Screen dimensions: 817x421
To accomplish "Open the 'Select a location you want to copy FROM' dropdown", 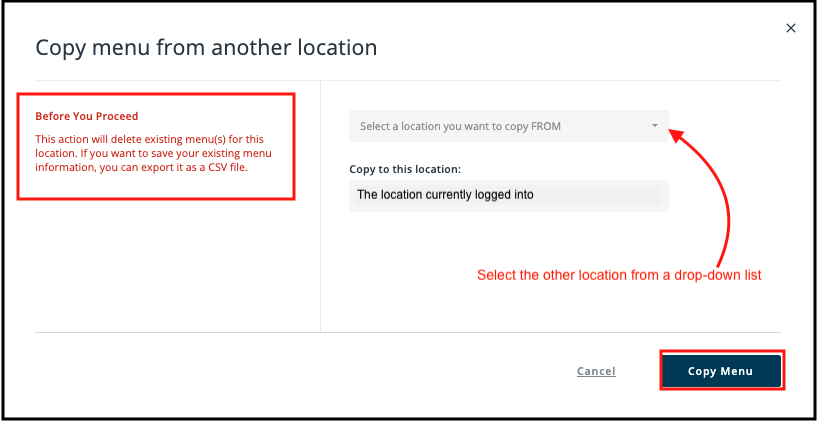I will (x=509, y=126).
